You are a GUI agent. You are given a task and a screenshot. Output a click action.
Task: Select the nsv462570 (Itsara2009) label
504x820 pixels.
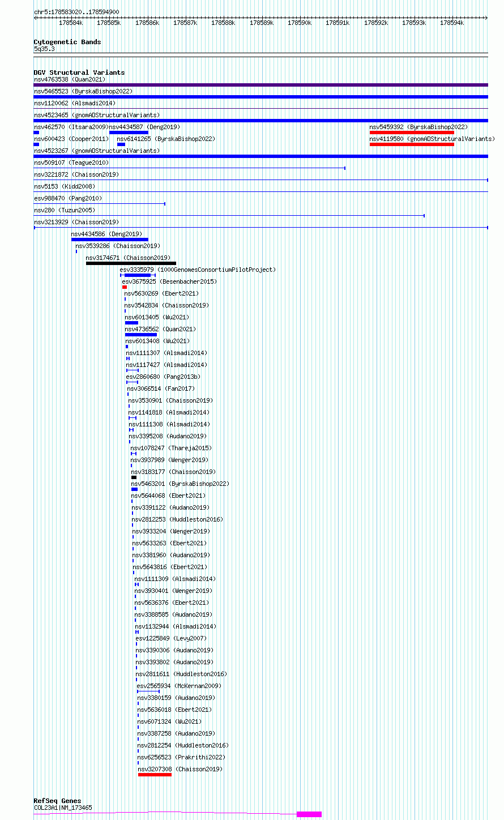point(71,127)
